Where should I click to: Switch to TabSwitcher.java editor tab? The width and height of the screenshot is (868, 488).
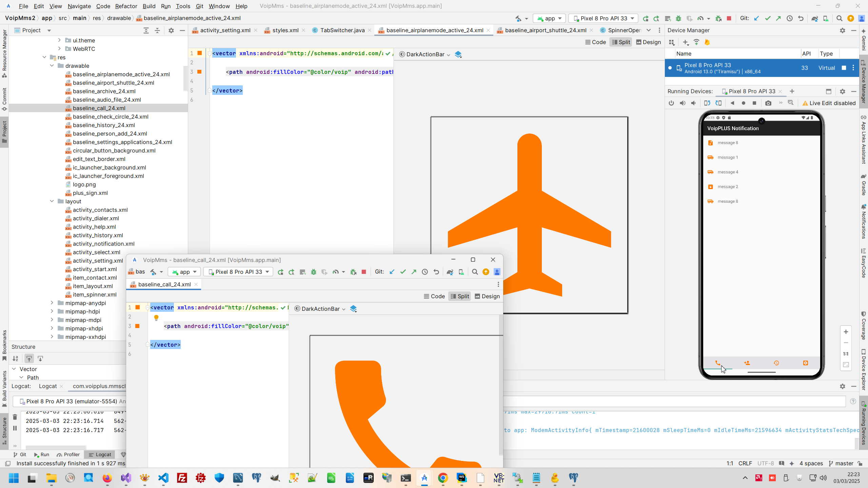[x=342, y=30]
